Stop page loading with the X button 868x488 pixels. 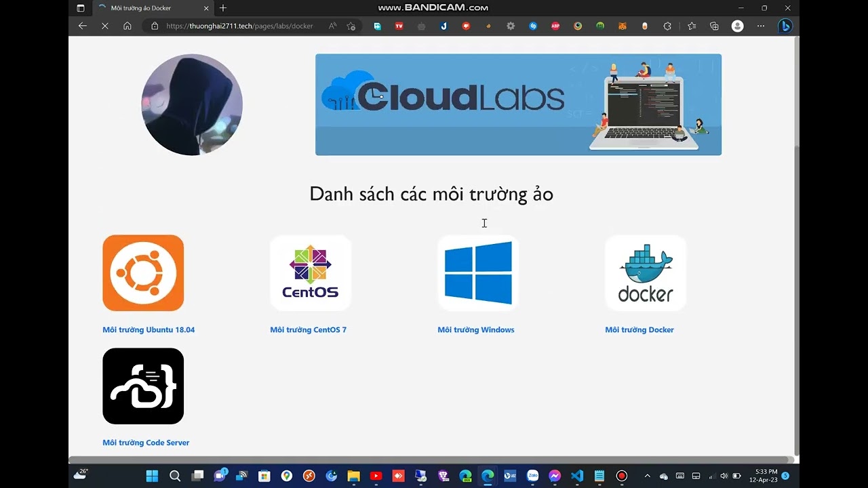pos(105,26)
